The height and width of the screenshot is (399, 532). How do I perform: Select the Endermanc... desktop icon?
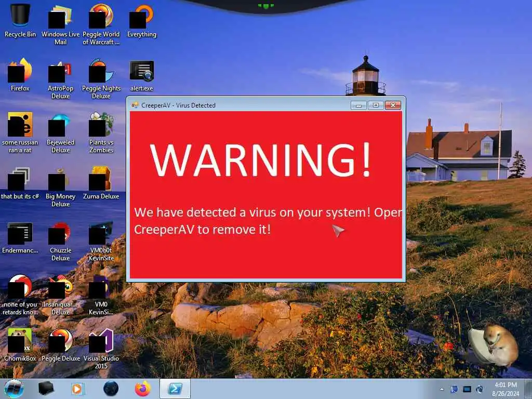pos(20,237)
